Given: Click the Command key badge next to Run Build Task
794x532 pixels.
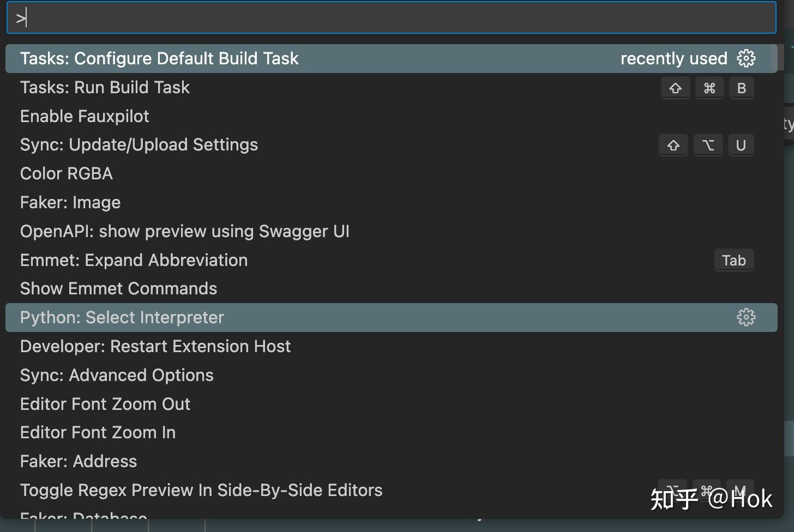Looking at the screenshot, I should [x=709, y=87].
